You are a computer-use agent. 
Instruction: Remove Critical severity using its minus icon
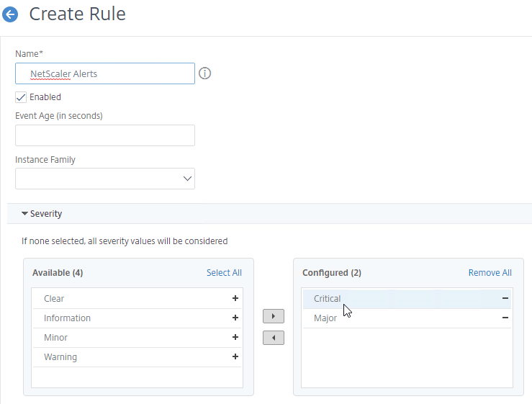point(505,298)
